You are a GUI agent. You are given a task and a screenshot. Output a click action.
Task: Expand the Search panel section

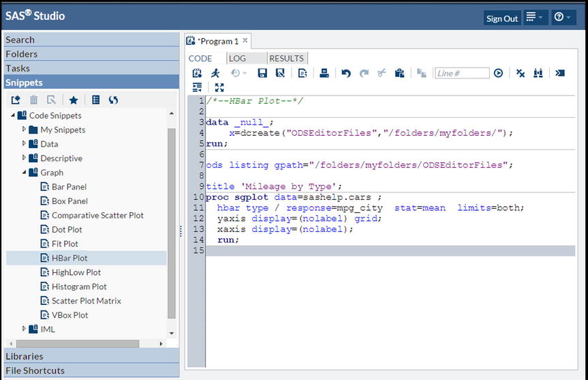91,40
